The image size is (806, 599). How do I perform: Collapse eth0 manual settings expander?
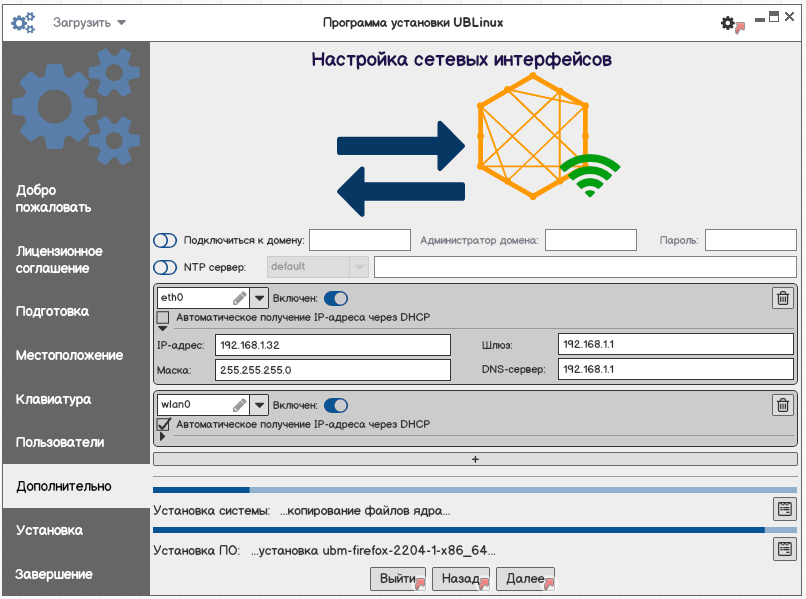(162, 328)
